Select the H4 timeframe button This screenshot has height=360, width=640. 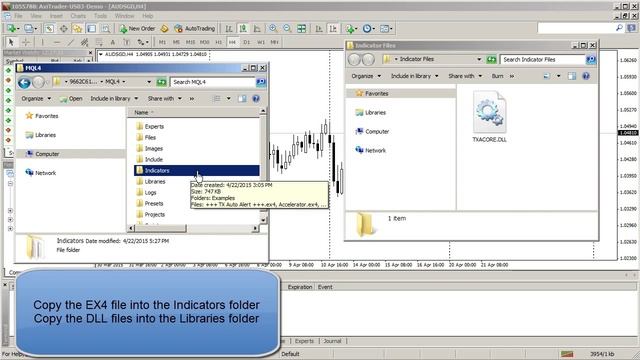click(232, 42)
